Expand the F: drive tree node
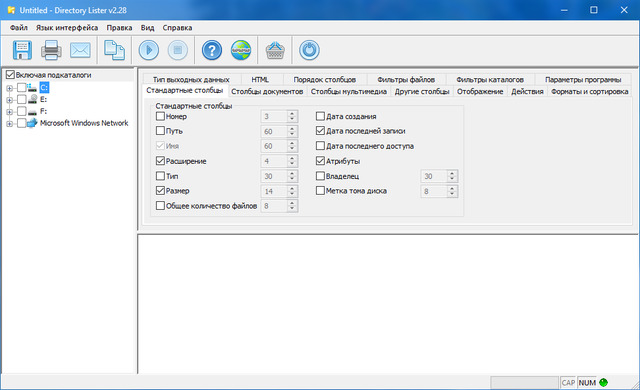640x390 pixels. 9,111
